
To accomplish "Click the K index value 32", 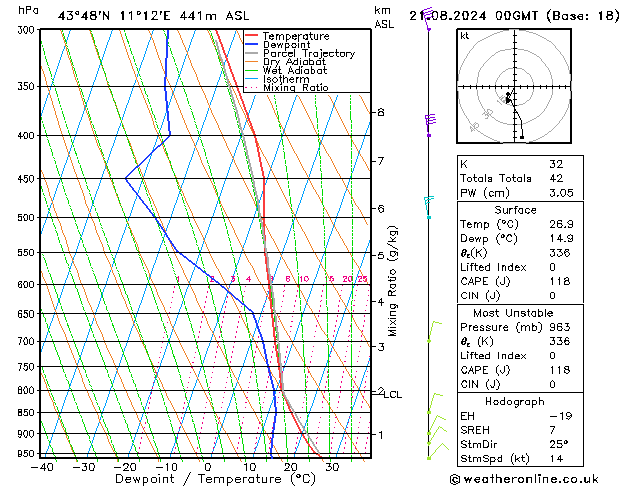I will pyautogui.click(x=556, y=164).
